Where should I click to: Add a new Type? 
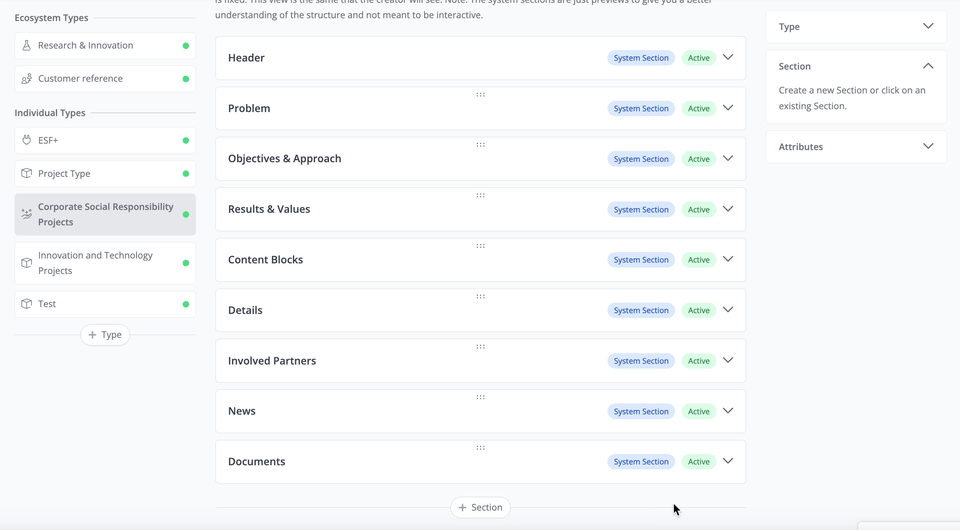click(105, 335)
